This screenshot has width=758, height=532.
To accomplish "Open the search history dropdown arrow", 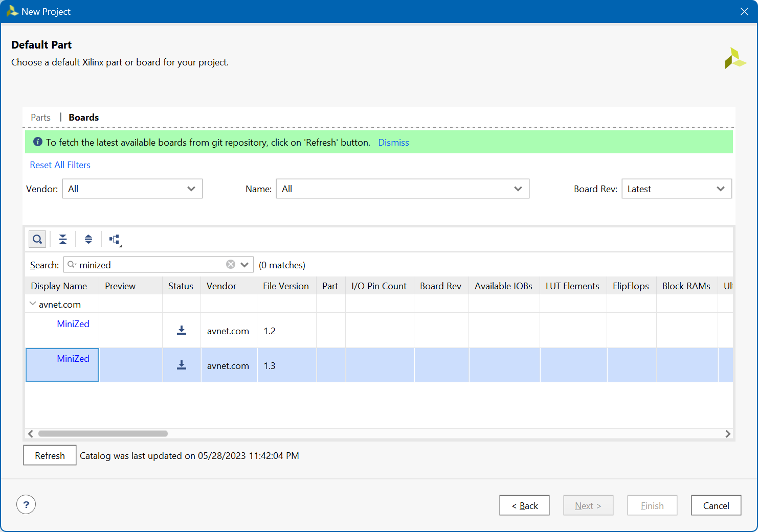I will coord(244,265).
